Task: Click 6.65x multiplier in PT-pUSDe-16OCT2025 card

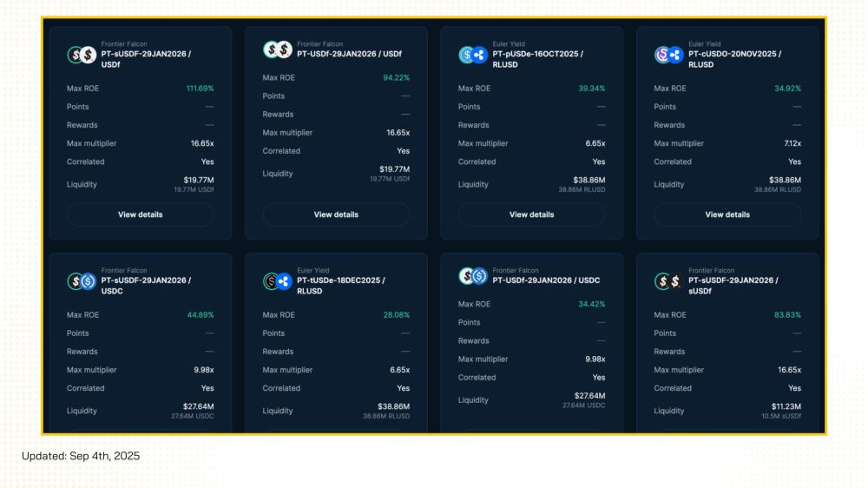Action: (x=595, y=143)
